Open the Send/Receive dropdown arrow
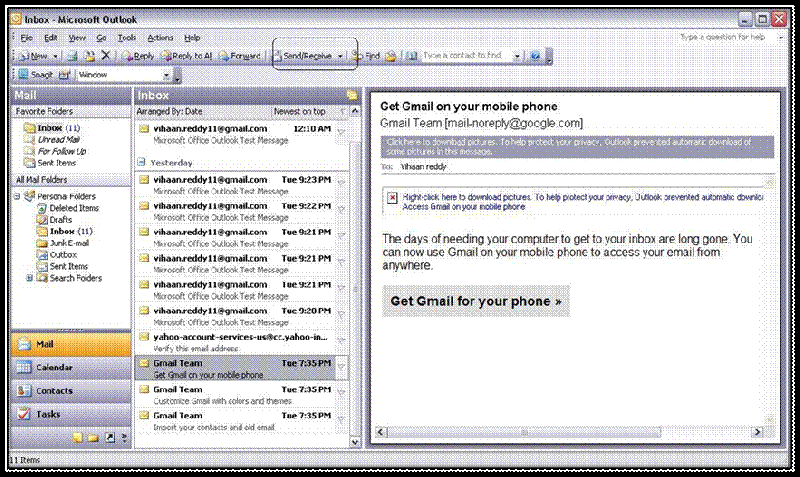 pos(340,56)
